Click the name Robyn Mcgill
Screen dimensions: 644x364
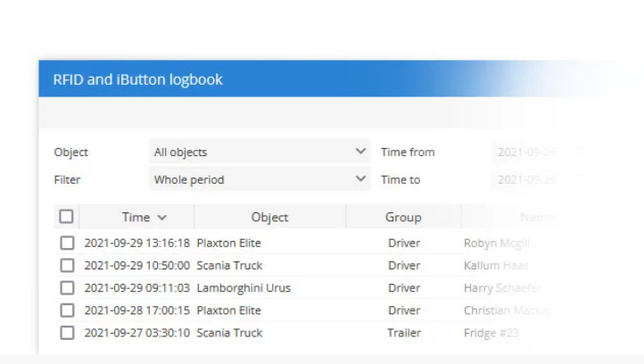pos(497,244)
